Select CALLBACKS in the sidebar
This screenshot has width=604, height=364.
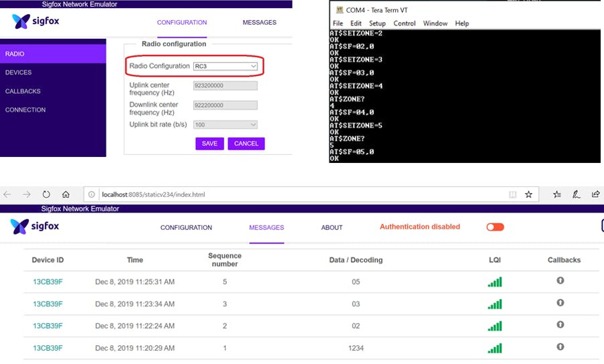pos(53,91)
